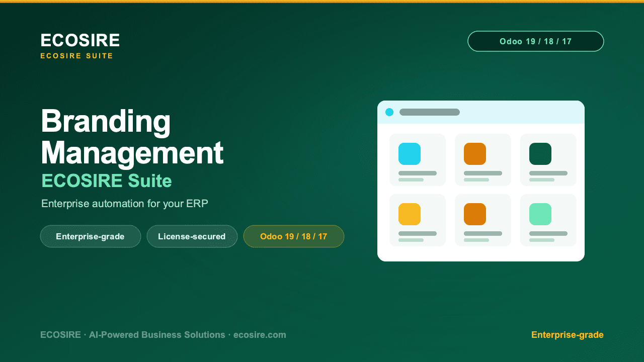
Task: Click the Enterprise-grade pill badge
Action: pos(91,236)
